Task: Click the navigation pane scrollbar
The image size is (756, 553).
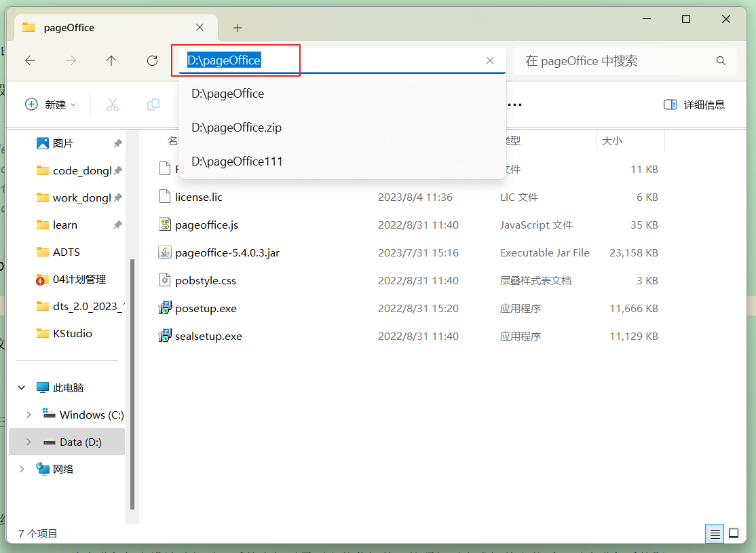Action: pos(132,380)
